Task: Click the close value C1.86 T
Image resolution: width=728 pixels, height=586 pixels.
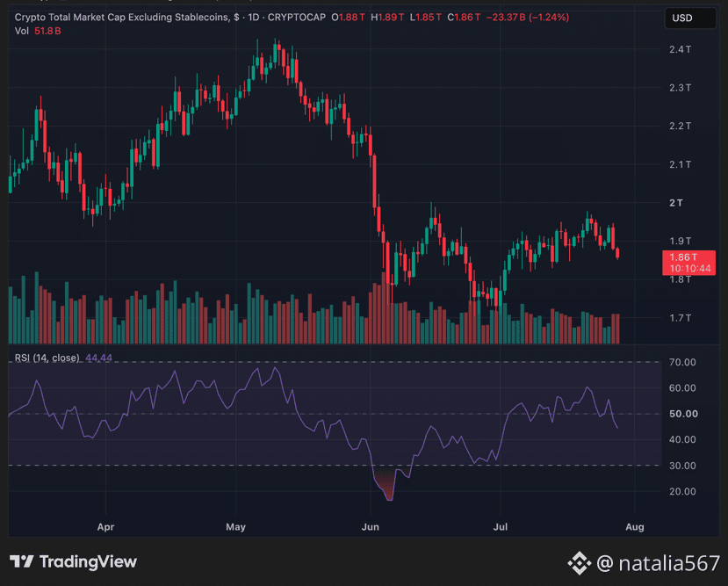Action: tap(464, 18)
